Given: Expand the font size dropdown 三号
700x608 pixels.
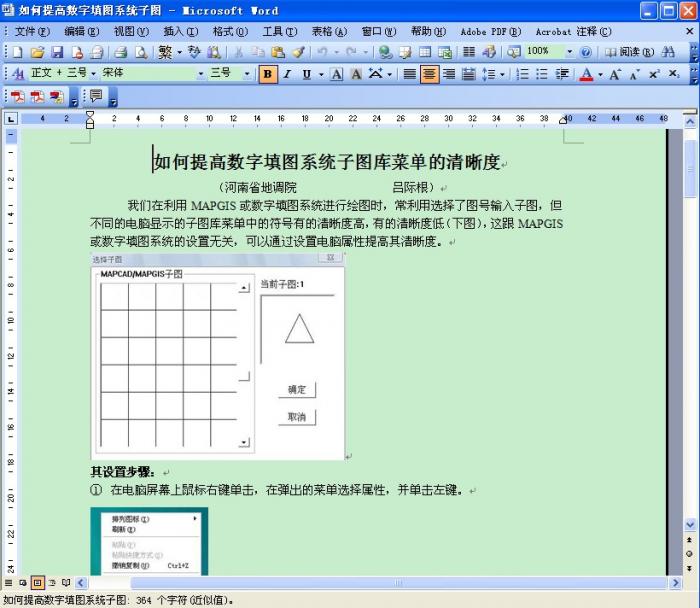Looking at the screenshot, I should click(x=247, y=74).
